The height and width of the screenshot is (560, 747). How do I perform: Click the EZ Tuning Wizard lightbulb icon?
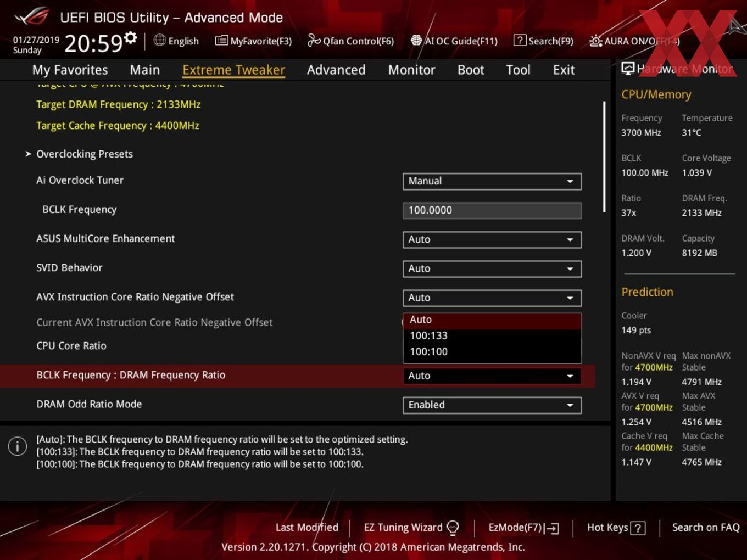click(x=453, y=528)
